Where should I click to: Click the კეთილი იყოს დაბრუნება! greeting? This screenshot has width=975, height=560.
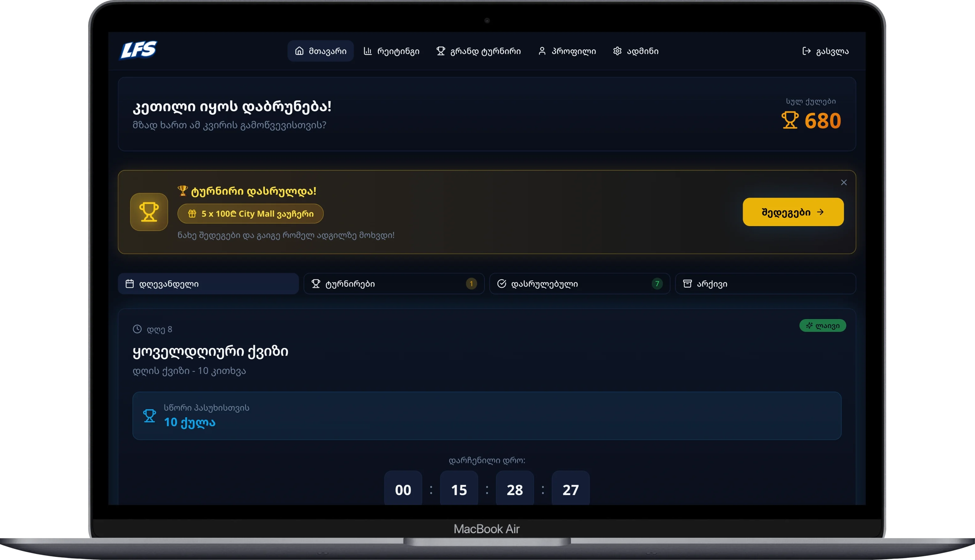click(232, 107)
